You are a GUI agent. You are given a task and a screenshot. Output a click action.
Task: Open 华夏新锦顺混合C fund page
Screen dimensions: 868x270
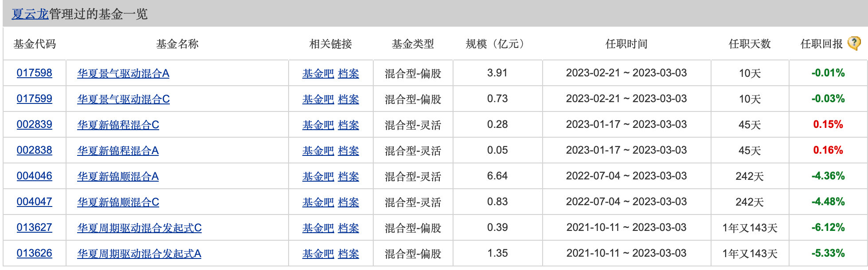(118, 202)
